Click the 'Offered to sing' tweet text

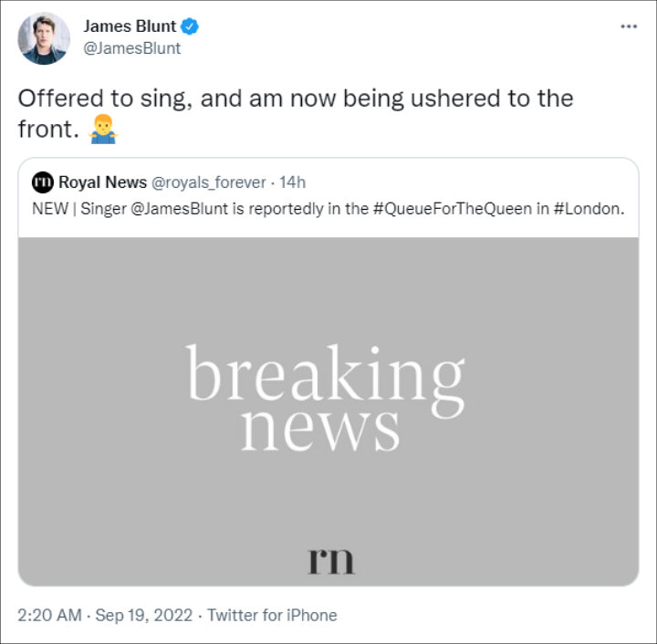(x=296, y=113)
